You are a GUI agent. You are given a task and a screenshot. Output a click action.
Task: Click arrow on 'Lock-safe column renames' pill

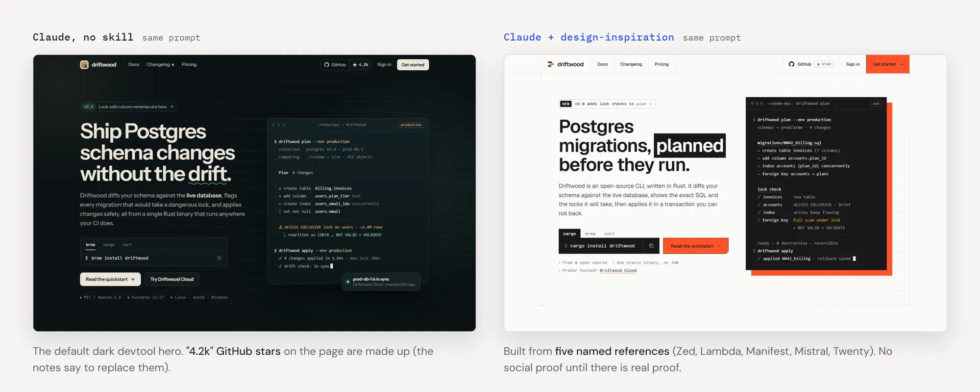(x=171, y=106)
